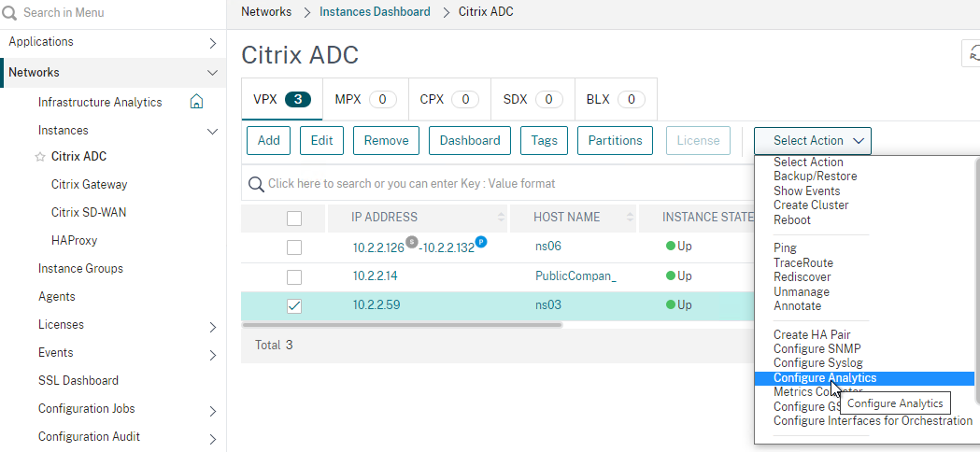
Task: Toggle the select-all checkbox in table header
Action: (x=293, y=219)
